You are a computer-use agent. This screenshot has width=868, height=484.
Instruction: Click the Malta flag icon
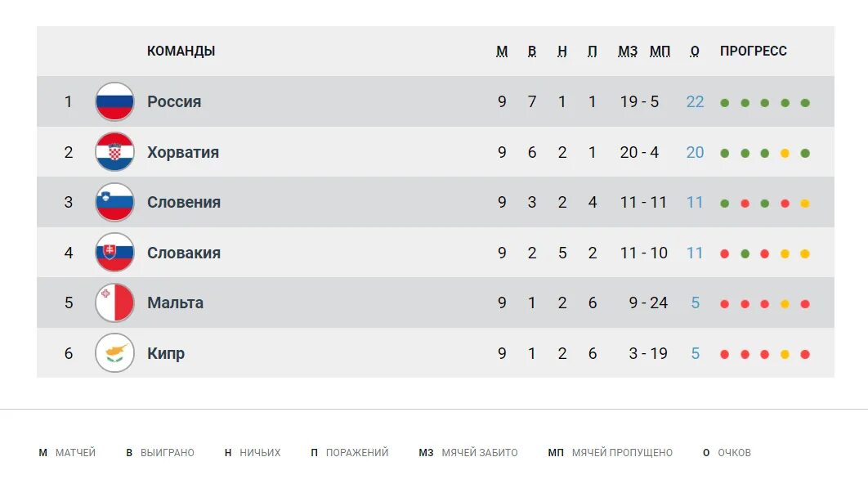(114, 303)
